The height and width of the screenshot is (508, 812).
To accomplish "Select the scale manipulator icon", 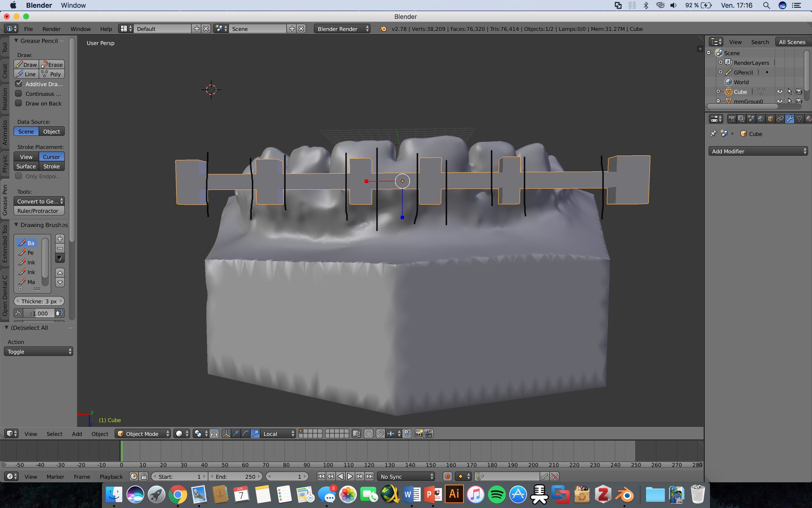I will [x=255, y=434].
